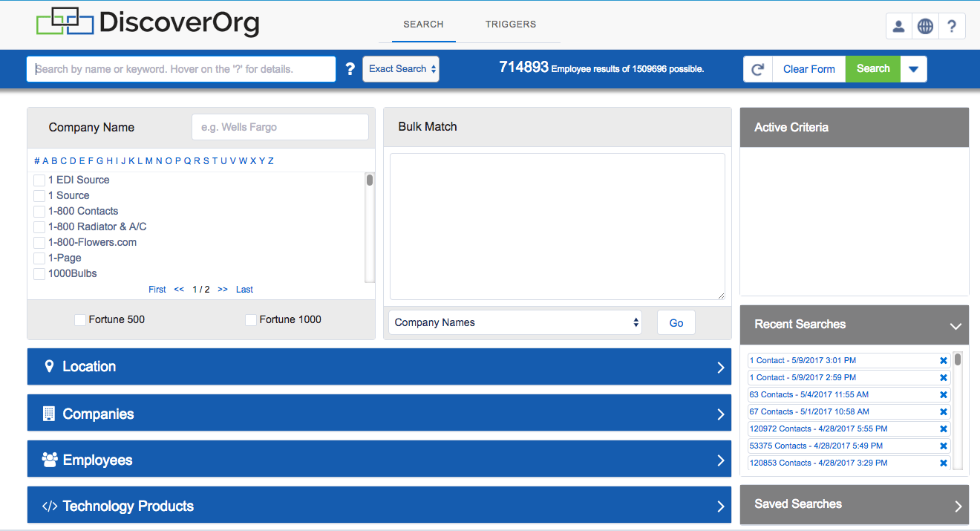Click the Clear Form button

[x=809, y=69]
